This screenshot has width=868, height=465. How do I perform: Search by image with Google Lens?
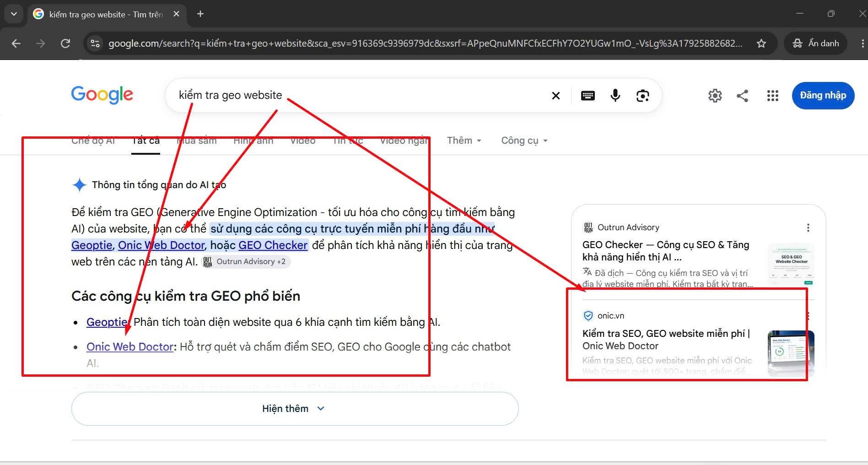pos(643,96)
